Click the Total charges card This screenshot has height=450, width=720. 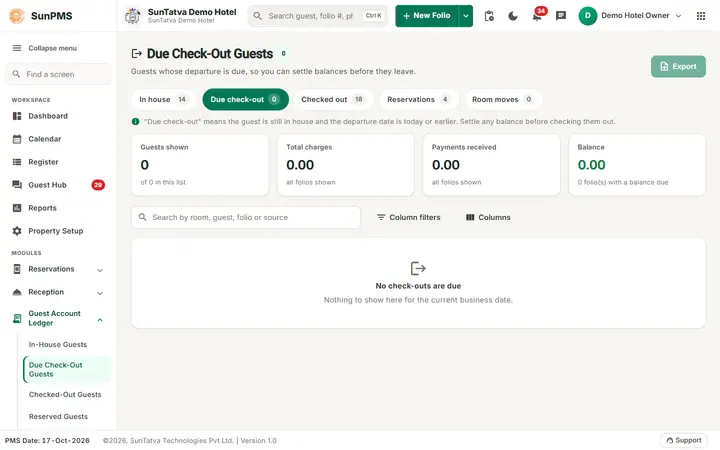(345, 165)
